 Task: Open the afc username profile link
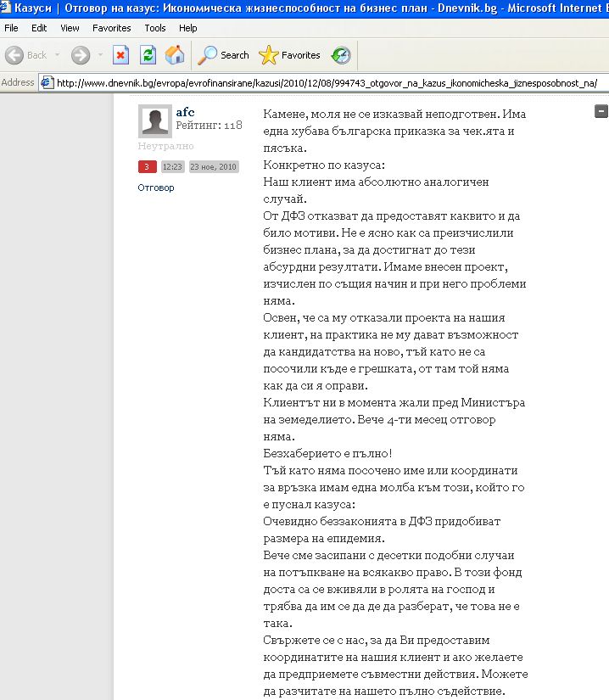pos(185,112)
